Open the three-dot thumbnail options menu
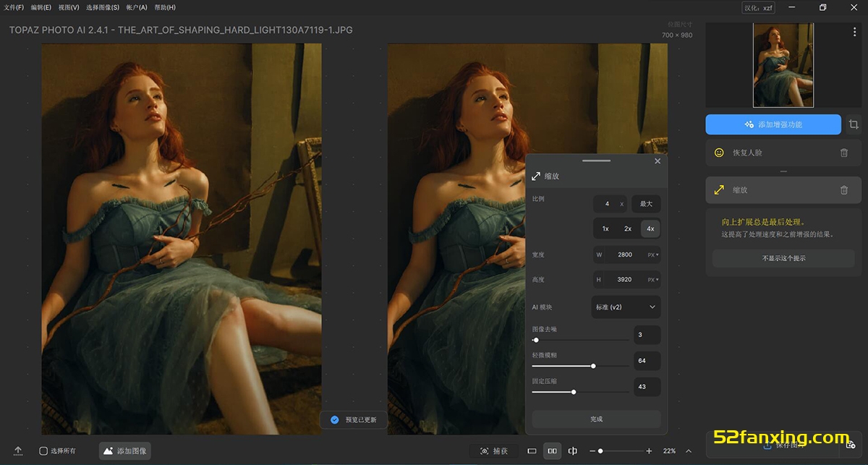This screenshot has width=868, height=465. [854, 32]
